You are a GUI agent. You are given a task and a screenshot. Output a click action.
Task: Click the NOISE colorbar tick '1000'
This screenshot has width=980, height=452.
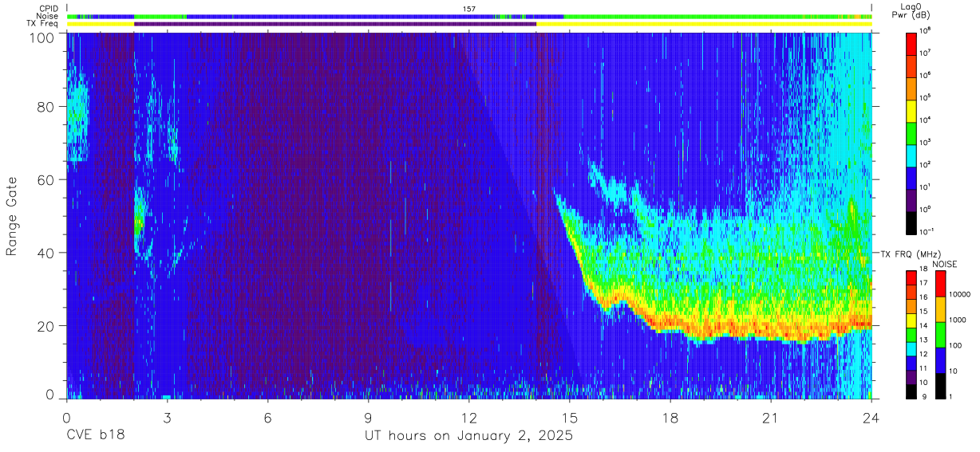(958, 320)
